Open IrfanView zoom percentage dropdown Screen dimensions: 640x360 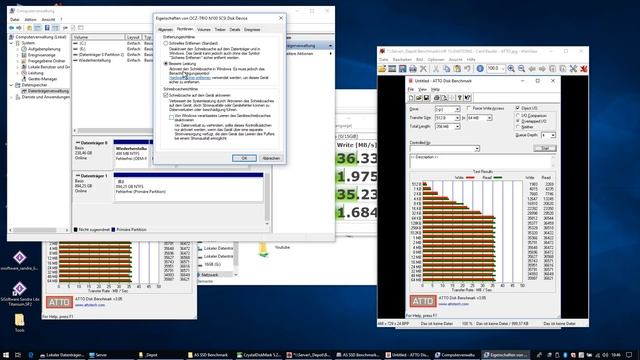[x=503, y=69]
